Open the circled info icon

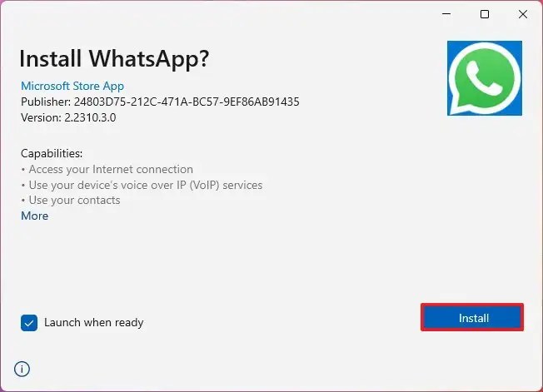(22, 369)
